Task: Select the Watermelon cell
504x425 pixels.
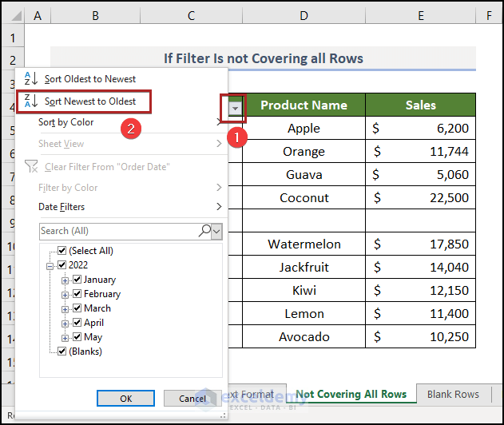Action: [x=304, y=244]
